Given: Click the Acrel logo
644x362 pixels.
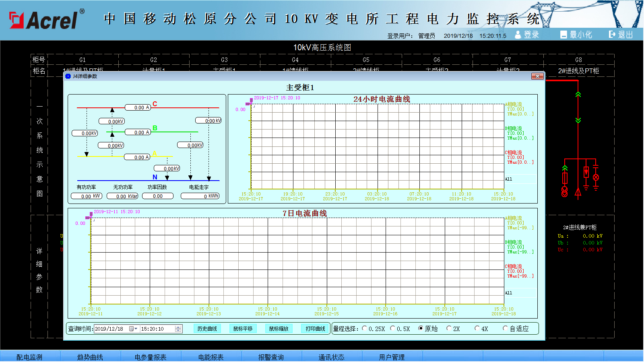Looking at the screenshot, I should 47,19.
